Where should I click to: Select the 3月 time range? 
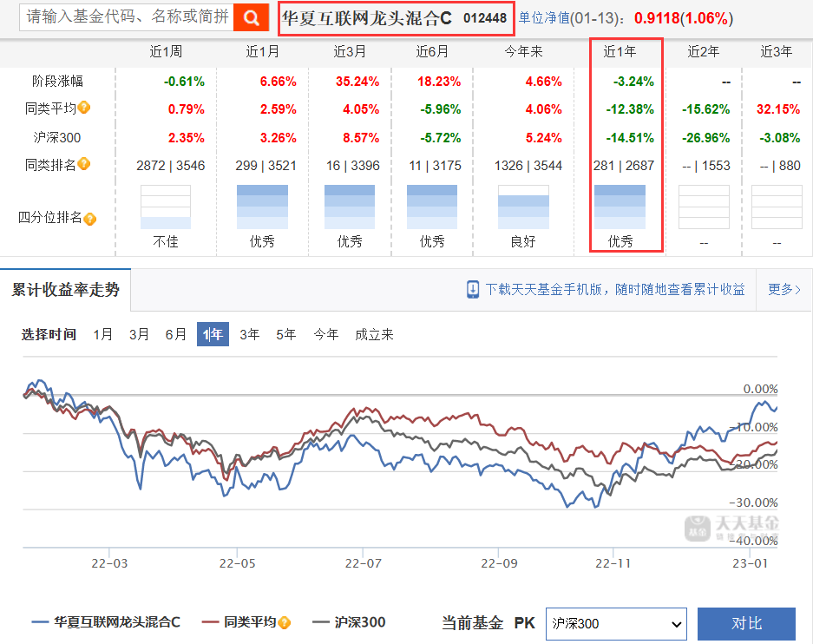point(139,334)
